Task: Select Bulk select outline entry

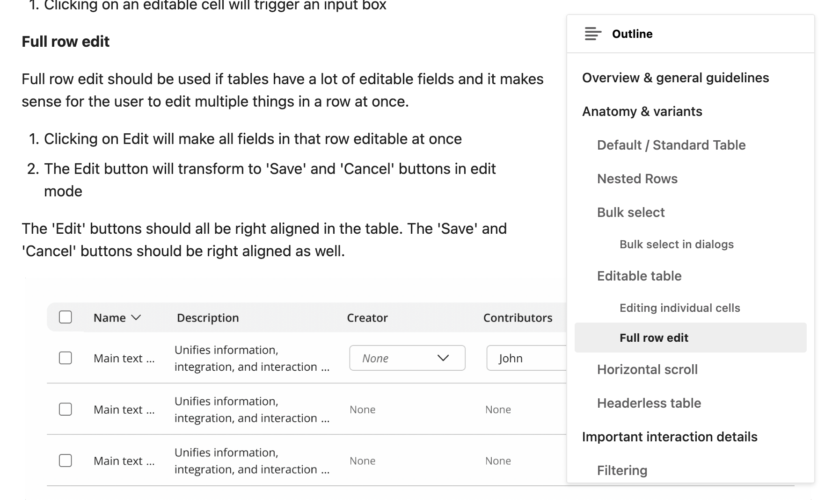Action: point(631,212)
